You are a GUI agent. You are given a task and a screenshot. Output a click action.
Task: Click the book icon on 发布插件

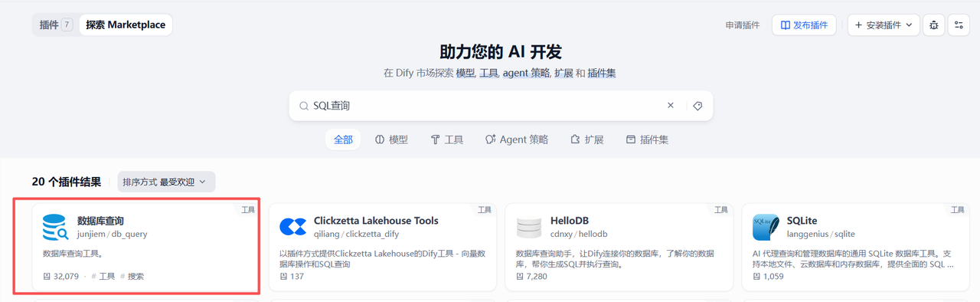click(785, 25)
